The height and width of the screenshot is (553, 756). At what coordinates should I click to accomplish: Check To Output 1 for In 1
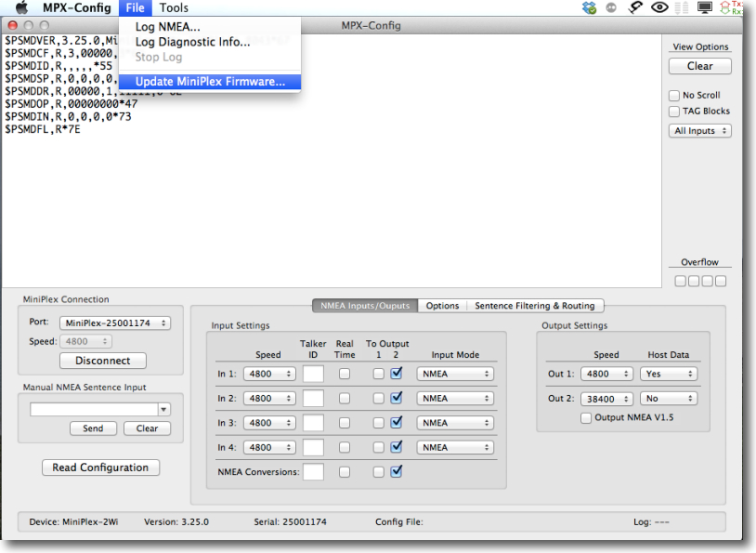(379, 374)
